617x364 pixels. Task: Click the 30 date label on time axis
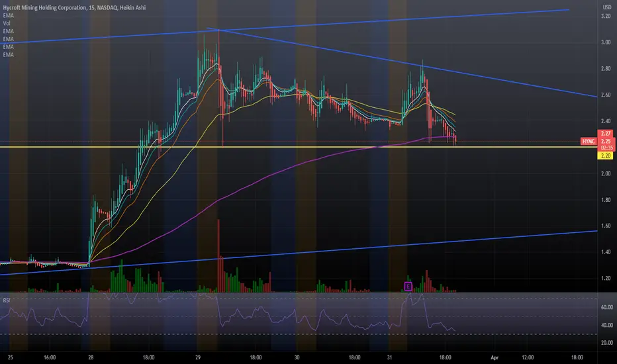tap(297, 357)
